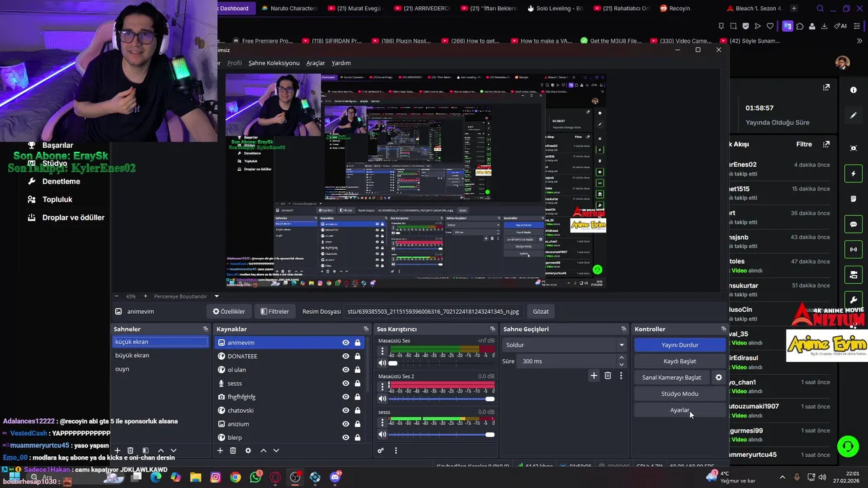Open Sahne Koleksiyonu menu

tap(274, 63)
